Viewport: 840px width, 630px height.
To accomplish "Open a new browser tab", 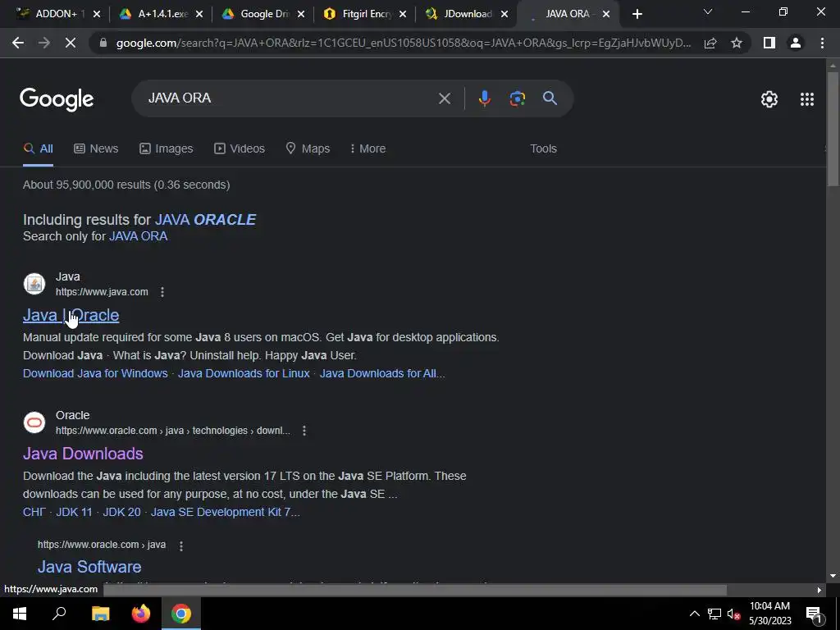I will pyautogui.click(x=637, y=14).
